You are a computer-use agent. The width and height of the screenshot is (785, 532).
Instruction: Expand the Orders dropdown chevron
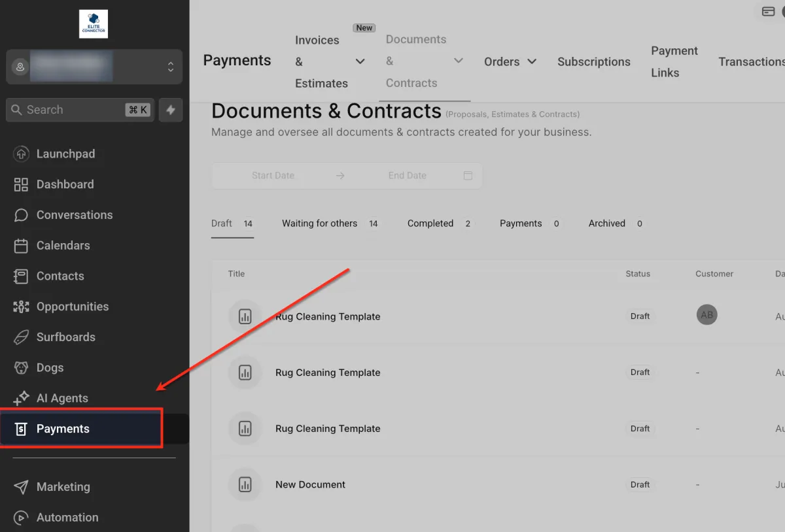click(532, 61)
